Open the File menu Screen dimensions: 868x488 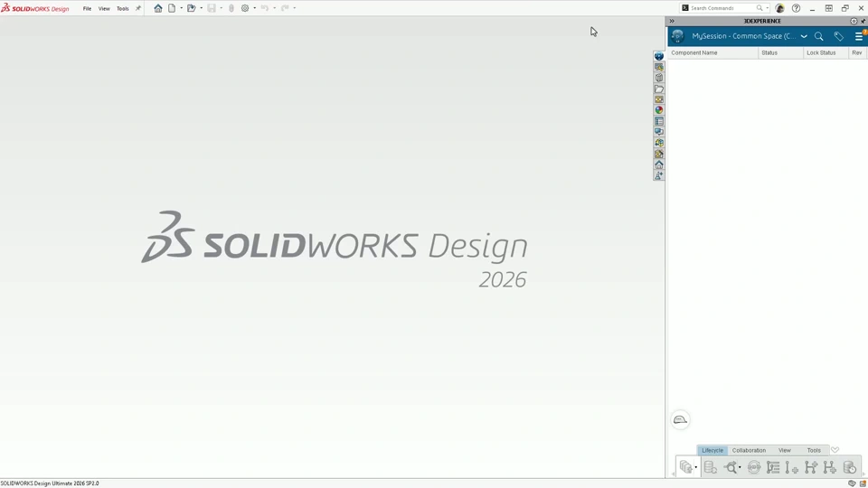pos(87,8)
